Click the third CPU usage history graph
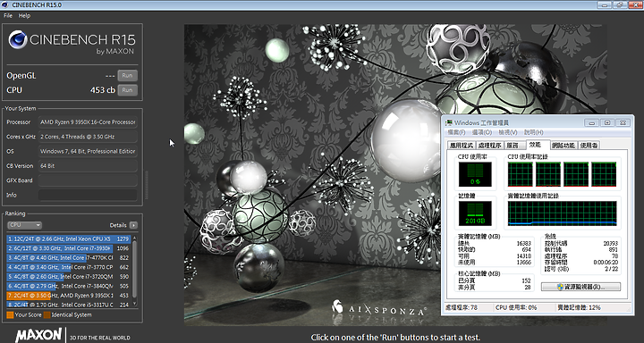 pyautogui.click(x=576, y=174)
